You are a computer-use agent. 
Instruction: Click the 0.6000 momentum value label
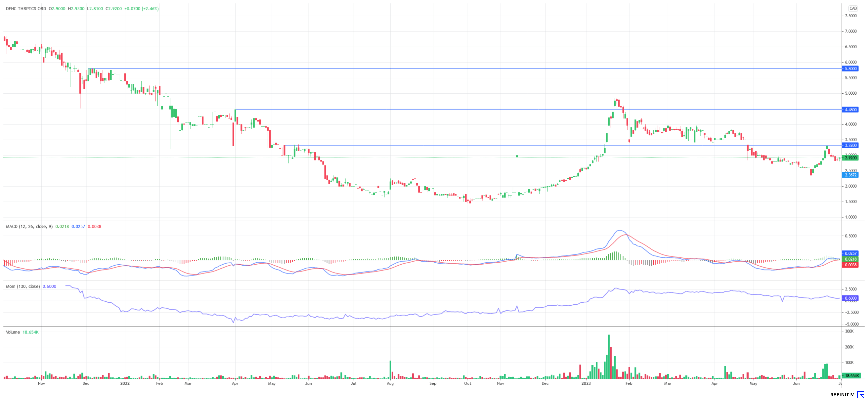pos(850,298)
